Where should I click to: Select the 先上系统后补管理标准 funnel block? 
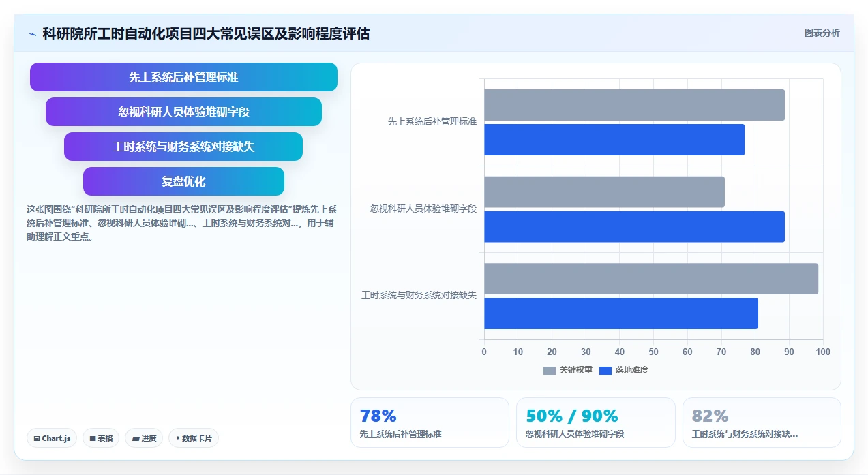[183, 77]
